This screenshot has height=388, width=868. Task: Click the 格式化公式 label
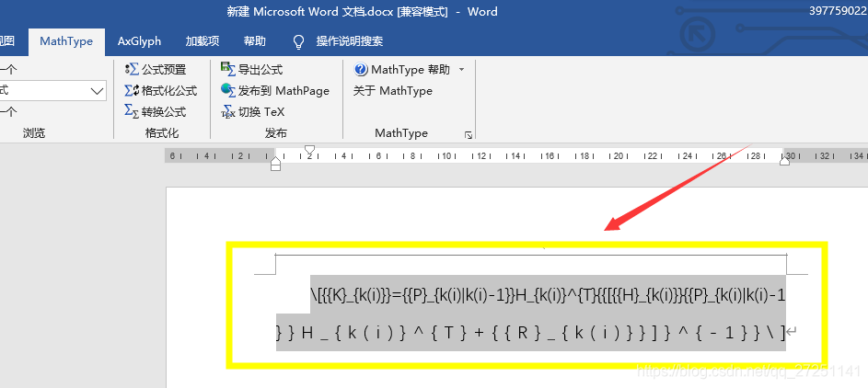tap(169, 91)
